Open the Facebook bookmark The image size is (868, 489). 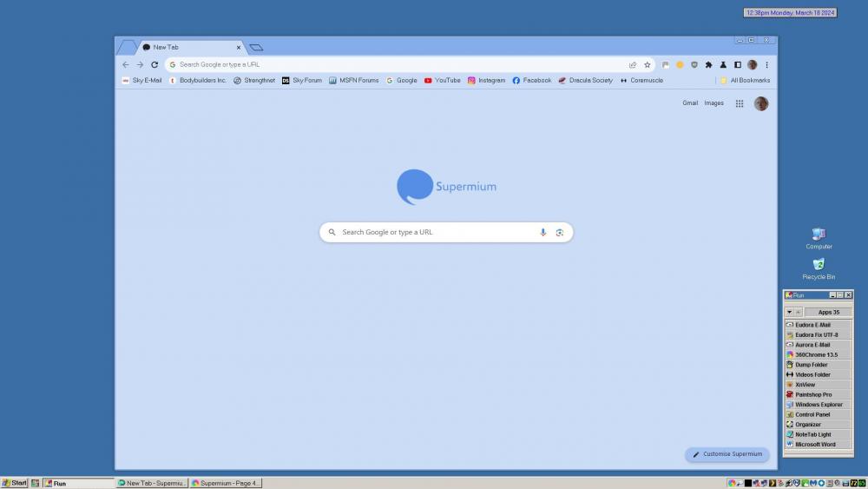coord(531,81)
